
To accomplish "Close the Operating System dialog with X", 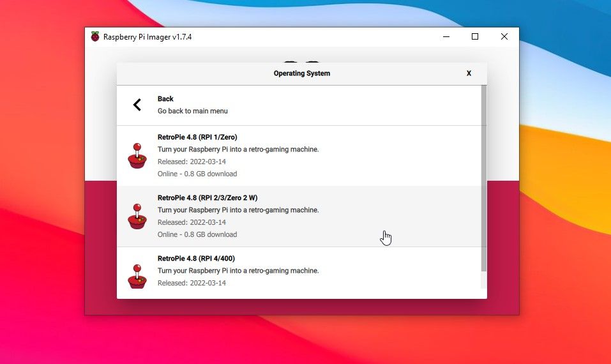I will (469, 73).
